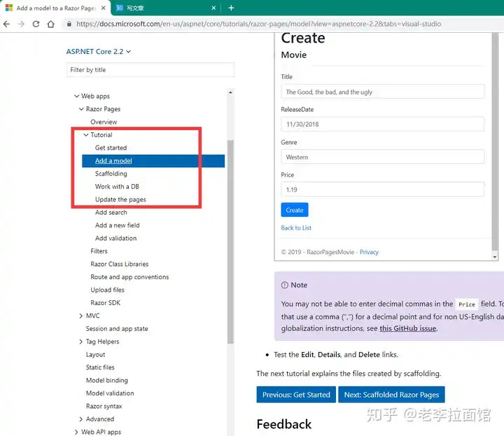Open the Filters article
The height and width of the screenshot is (436, 504).
coord(99,251)
